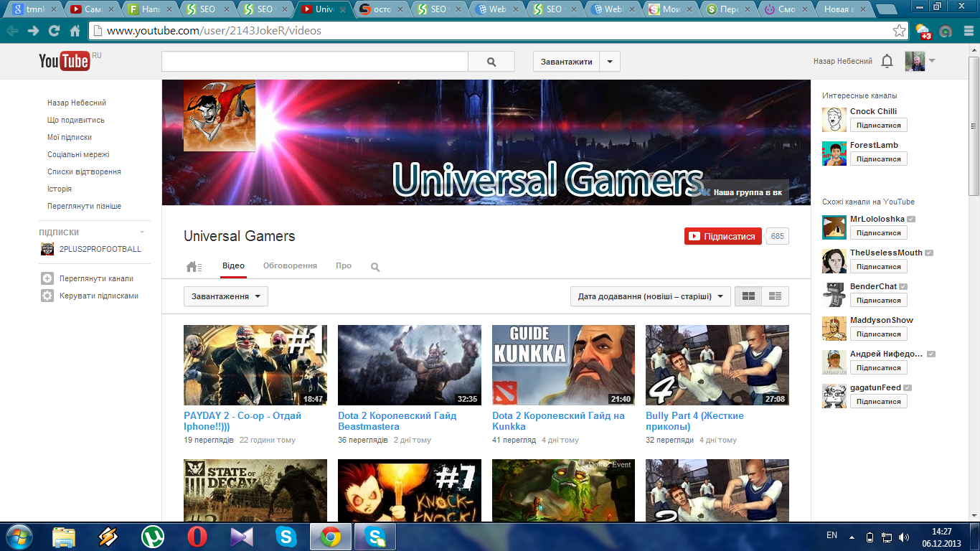Open the browser home page icon
Viewport: 980px width, 551px height.
click(75, 31)
